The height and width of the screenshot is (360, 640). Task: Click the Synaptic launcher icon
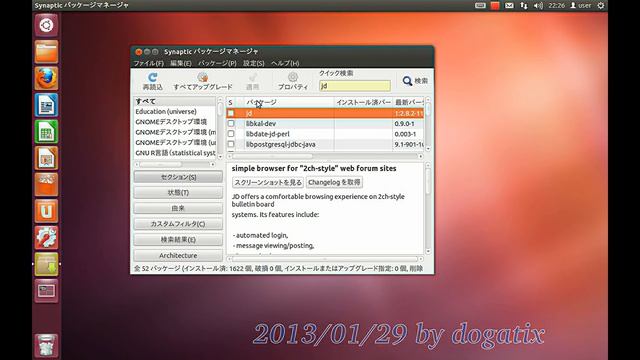(x=46, y=264)
